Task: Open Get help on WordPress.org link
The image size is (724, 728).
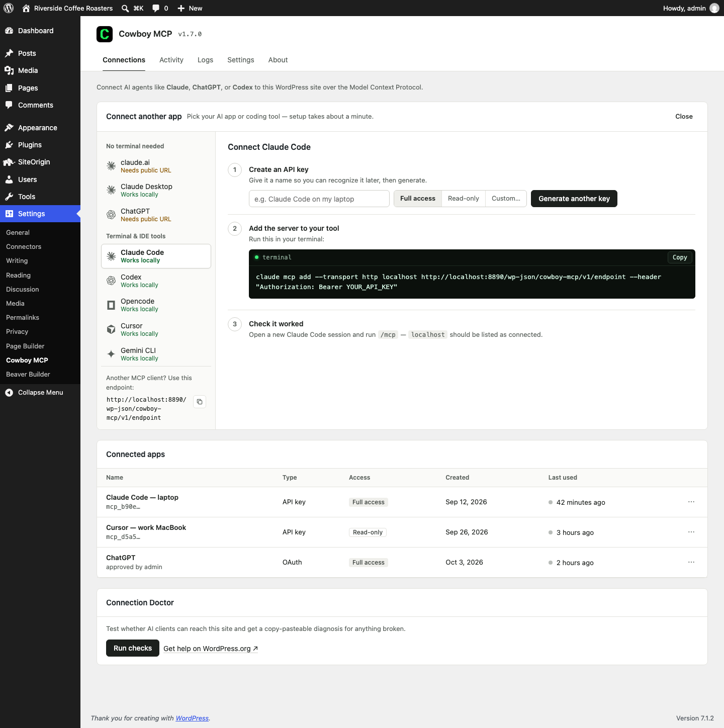Action: [211, 649]
